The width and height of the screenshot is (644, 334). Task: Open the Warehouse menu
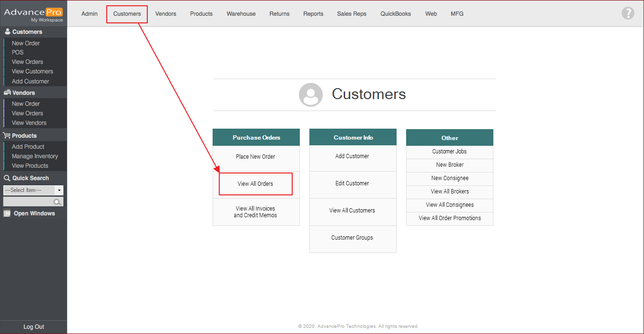click(241, 14)
